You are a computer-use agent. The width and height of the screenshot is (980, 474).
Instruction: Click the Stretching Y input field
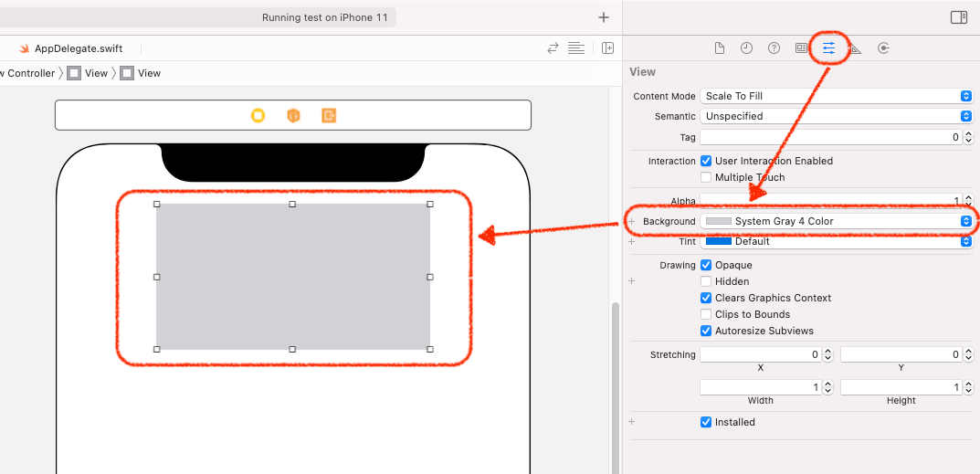[901, 354]
